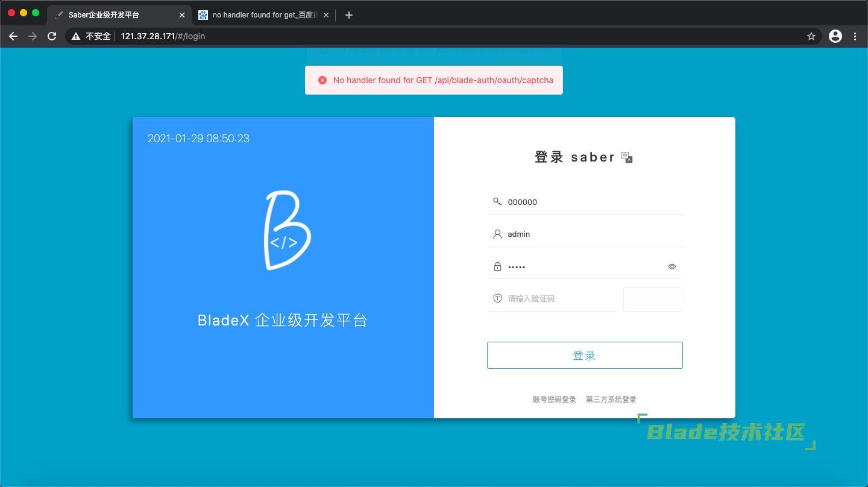Bookmark this page with star icon
The image size is (868, 487).
[811, 36]
